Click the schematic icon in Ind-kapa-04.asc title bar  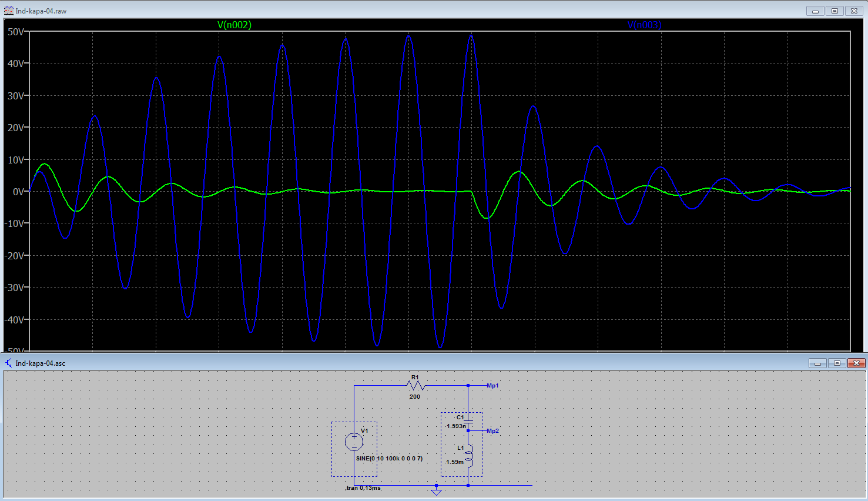coord(8,363)
